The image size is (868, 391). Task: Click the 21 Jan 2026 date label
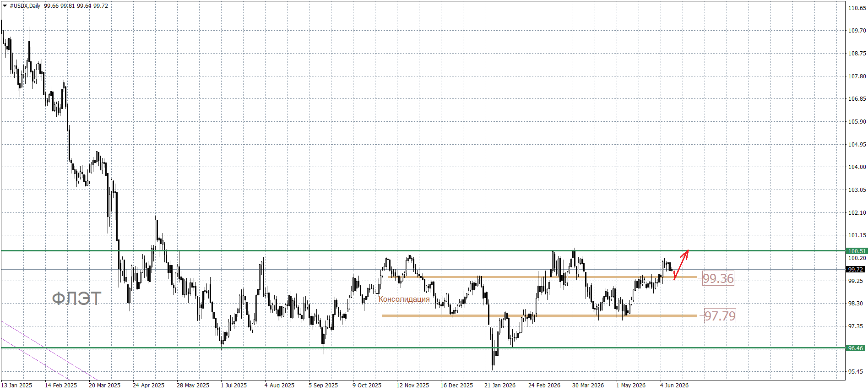coord(500,385)
